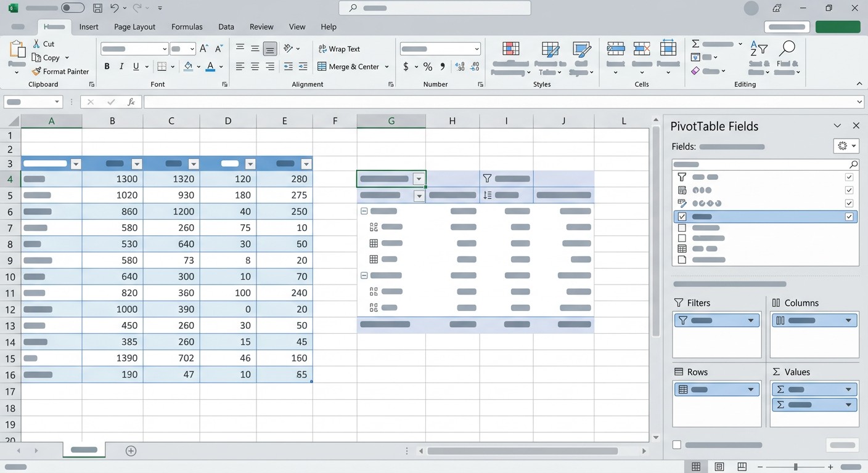Open the font size dropdown

192,49
